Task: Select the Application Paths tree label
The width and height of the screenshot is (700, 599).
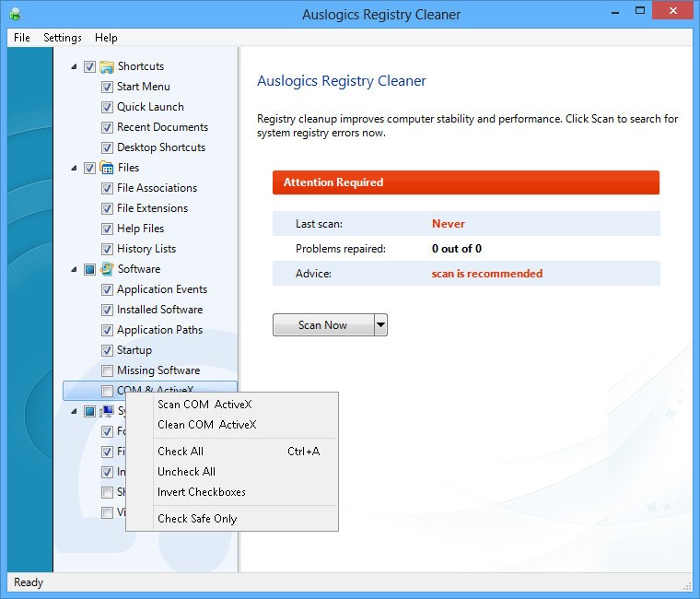Action: click(160, 330)
